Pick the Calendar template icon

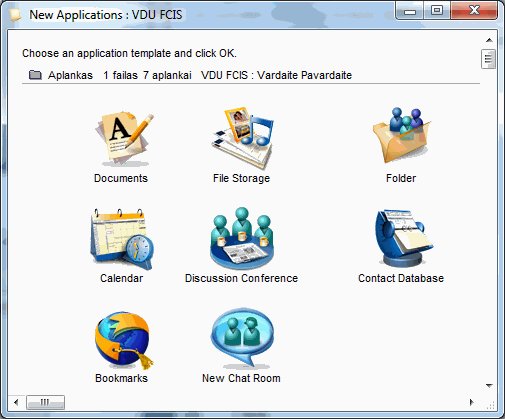pos(122,239)
